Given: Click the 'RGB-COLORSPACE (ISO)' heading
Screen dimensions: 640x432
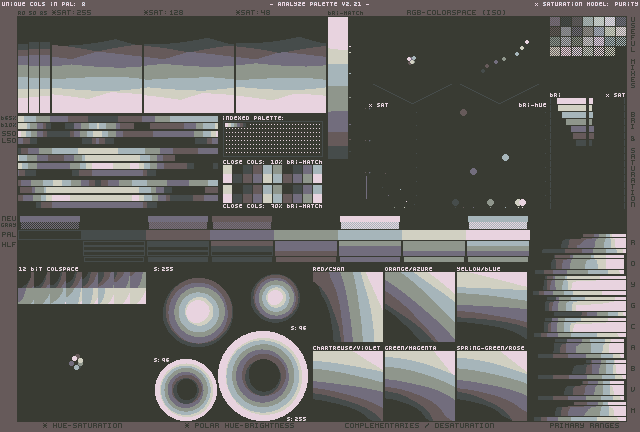Looking at the screenshot, I should click(456, 13).
